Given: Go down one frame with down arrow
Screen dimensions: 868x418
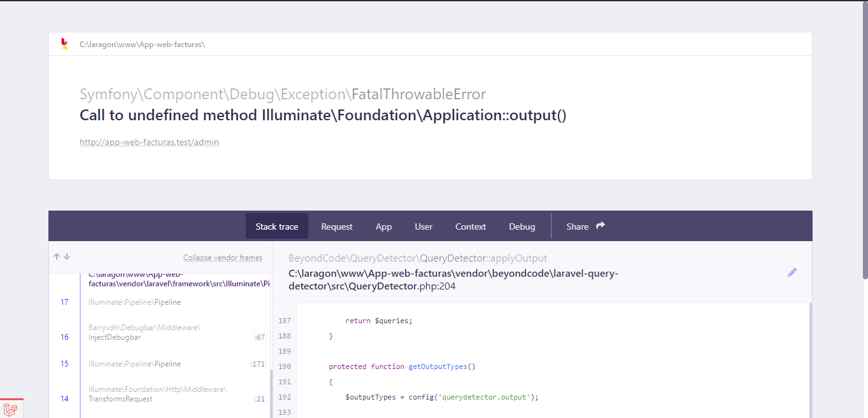Looking at the screenshot, I should point(67,256).
